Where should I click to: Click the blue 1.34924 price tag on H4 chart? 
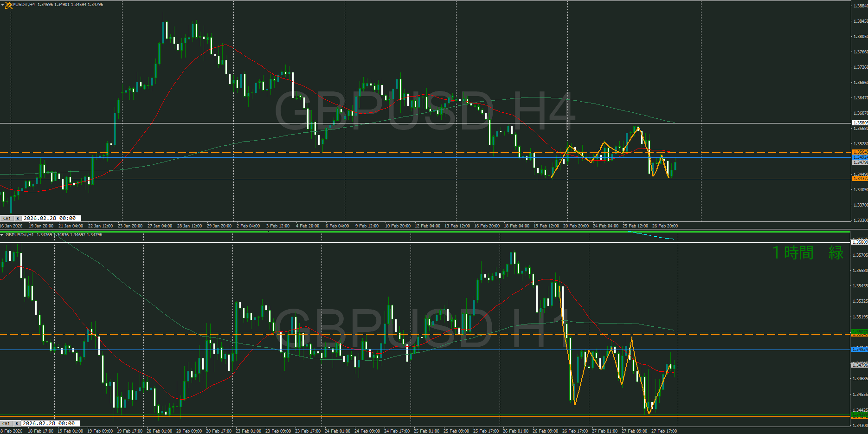pos(860,157)
